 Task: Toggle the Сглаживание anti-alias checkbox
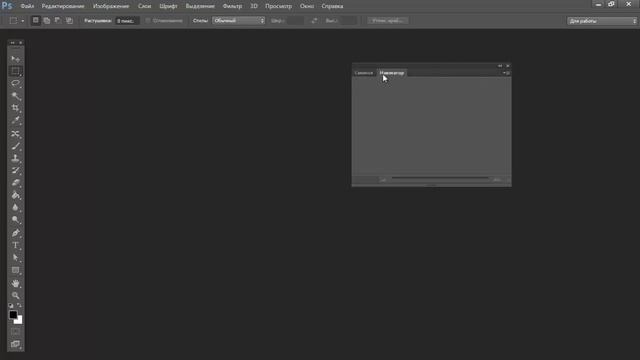pos(148,20)
